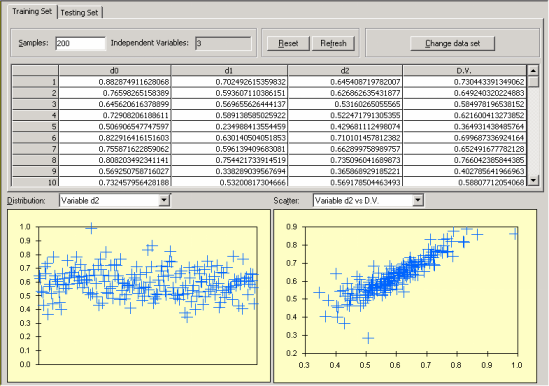549x386 pixels.
Task: Select row header 2
Action: tap(35, 93)
